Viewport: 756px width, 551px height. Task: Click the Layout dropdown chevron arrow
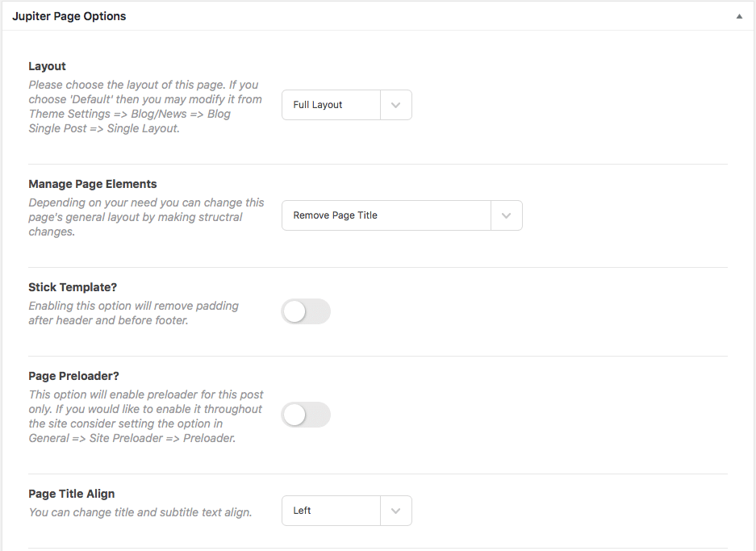pyautogui.click(x=396, y=105)
